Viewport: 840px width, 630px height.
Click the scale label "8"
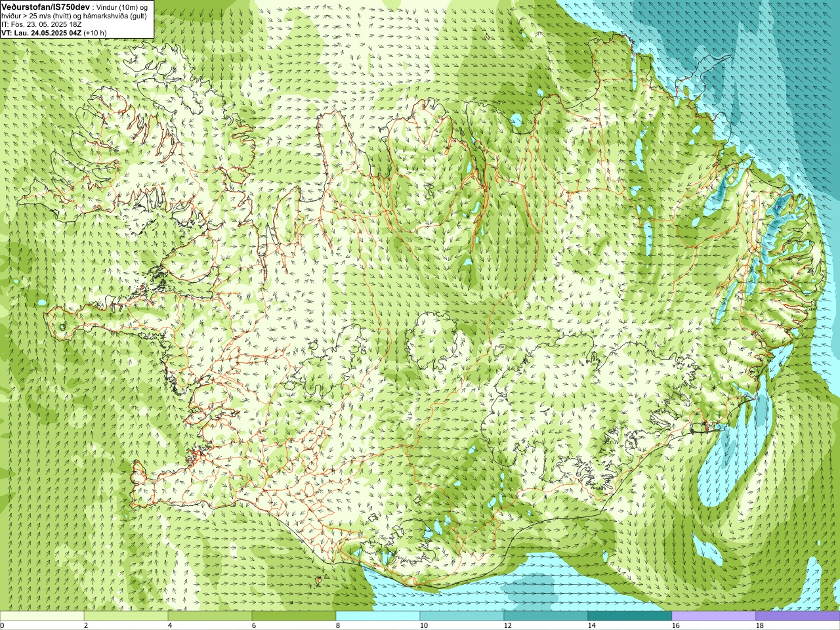[x=338, y=625]
